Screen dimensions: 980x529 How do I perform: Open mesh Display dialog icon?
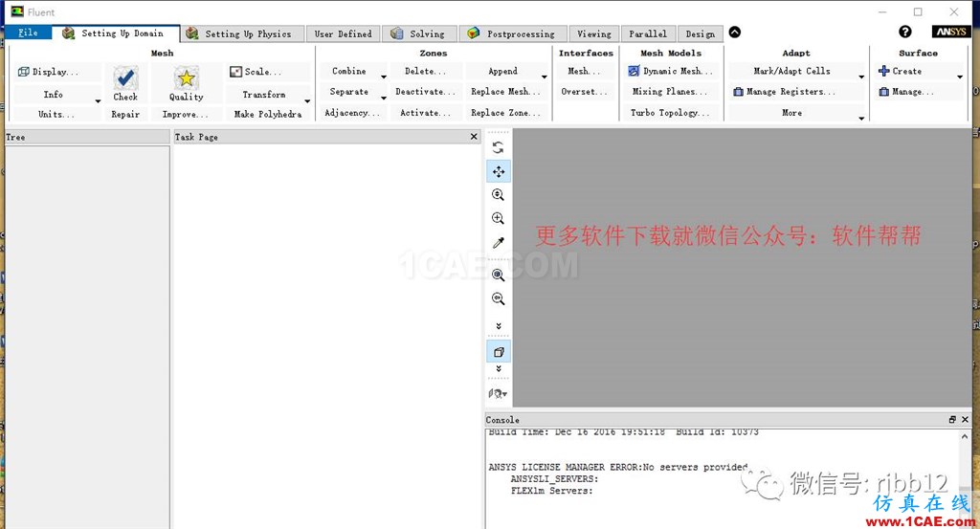click(x=24, y=72)
